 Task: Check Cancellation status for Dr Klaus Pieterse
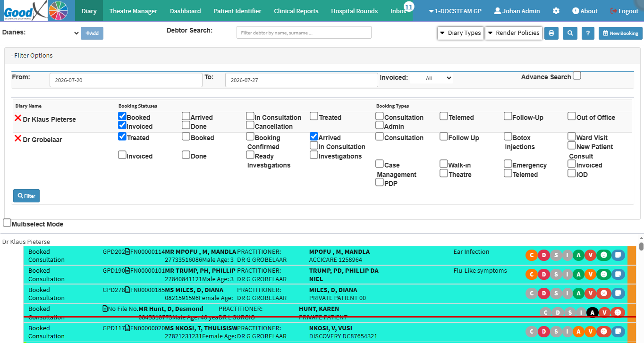pyautogui.click(x=250, y=125)
